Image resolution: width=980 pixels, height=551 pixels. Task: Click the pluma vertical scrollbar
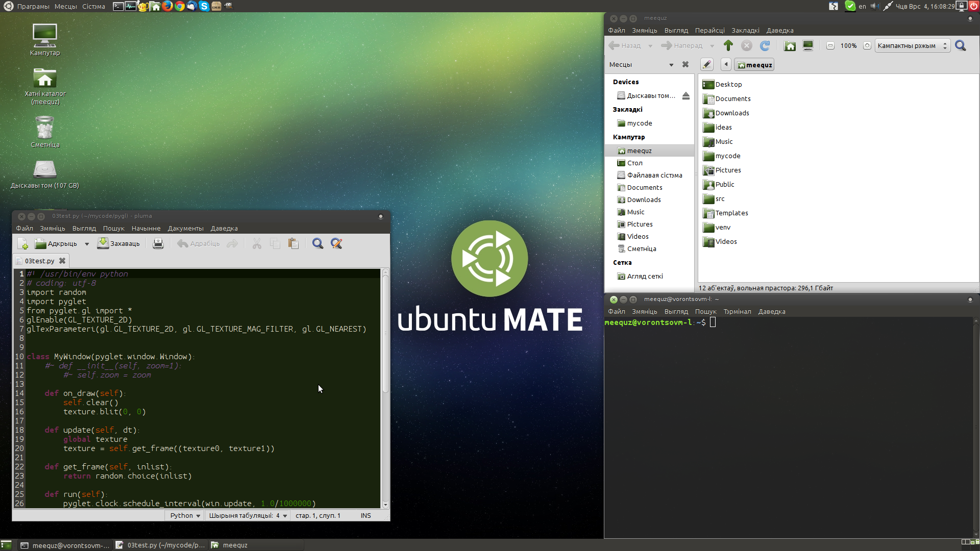[x=385, y=334]
